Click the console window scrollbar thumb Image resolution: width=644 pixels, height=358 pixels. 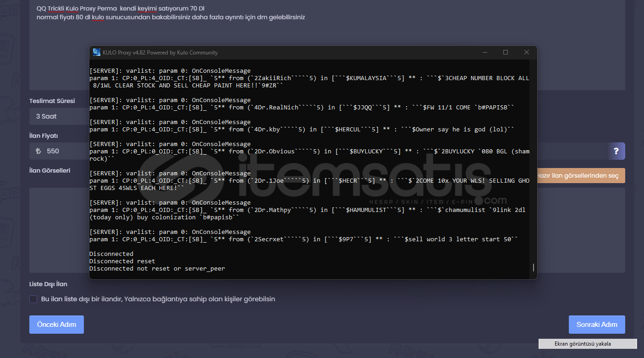(533, 267)
